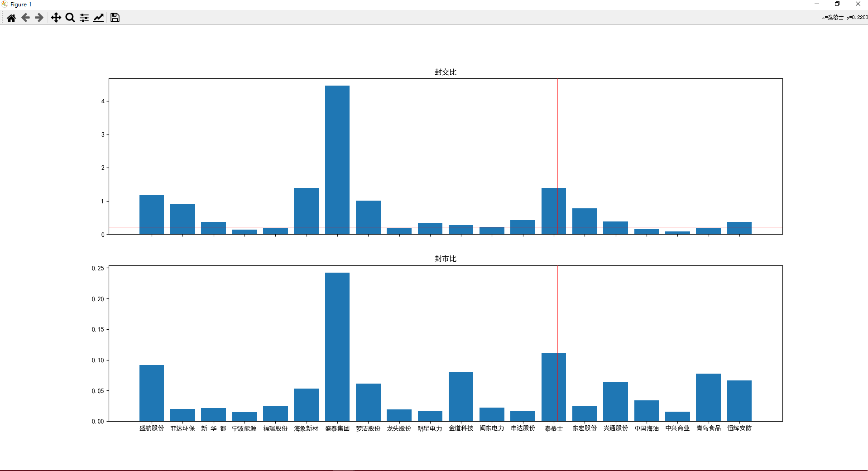The height and width of the screenshot is (471, 868).
Task: Go forward to the next view
Action: (x=39, y=18)
